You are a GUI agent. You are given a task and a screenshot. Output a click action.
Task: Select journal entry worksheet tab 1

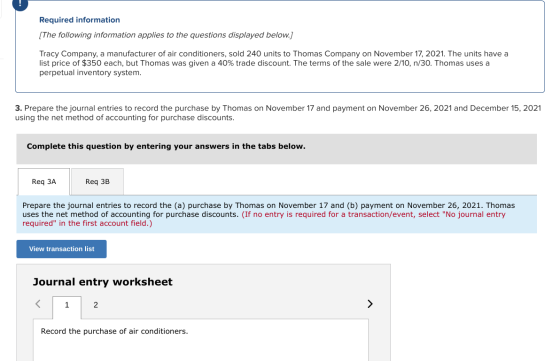tap(67, 305)
